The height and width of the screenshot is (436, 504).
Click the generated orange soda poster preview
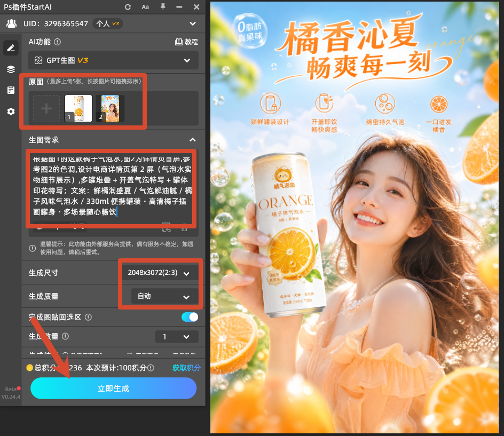[x=354, y=217]
